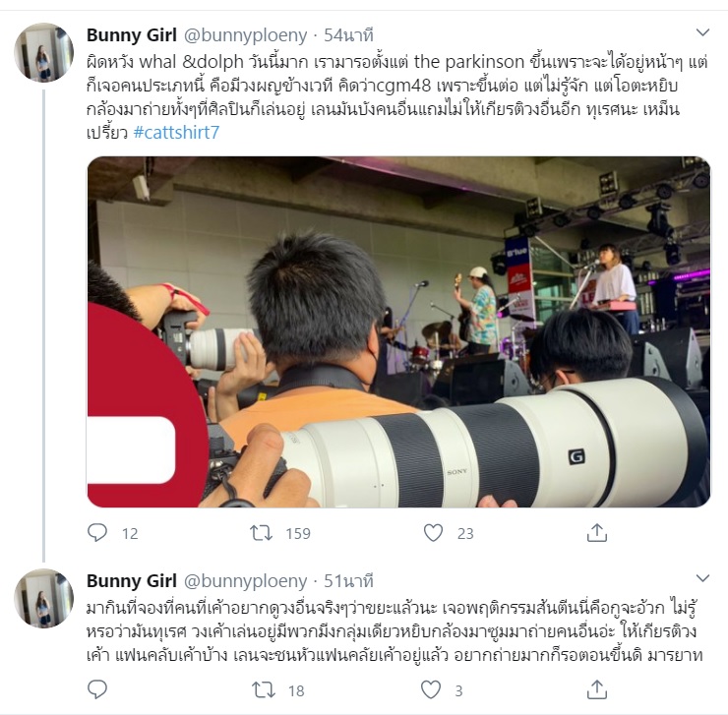Expand options chevron on first tweet
The width and height of the screenshot is (728, 715).
(703, 32)
